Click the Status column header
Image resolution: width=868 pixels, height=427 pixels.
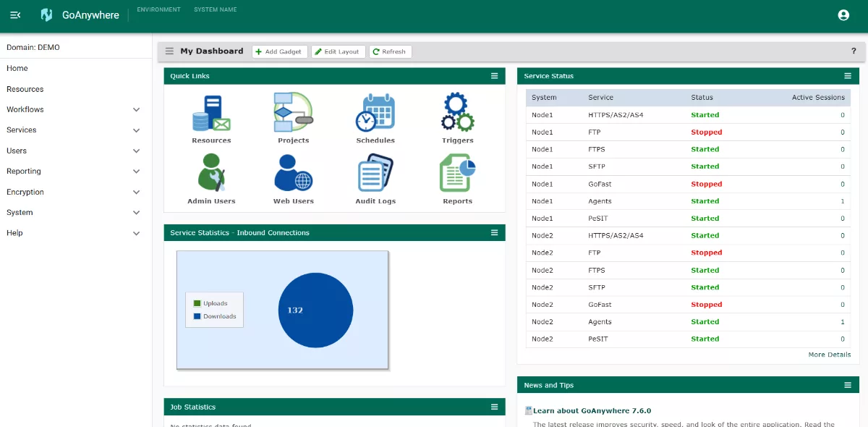(x=702, y=98)
